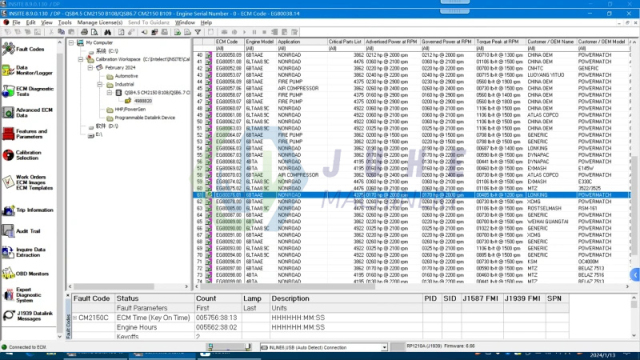Collapse the QSB4.5 CM2150 tree node
The image size is (640, 360).
[110, 93]
